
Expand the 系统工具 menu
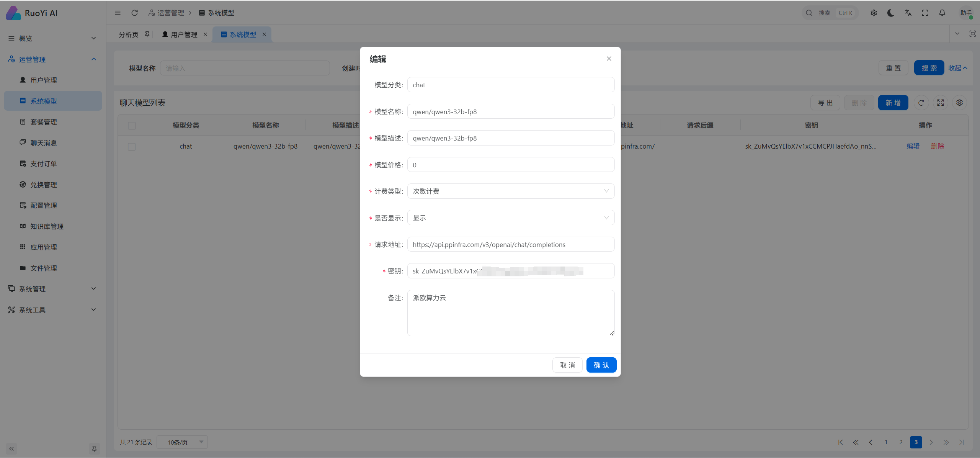[x=53, y=310]
